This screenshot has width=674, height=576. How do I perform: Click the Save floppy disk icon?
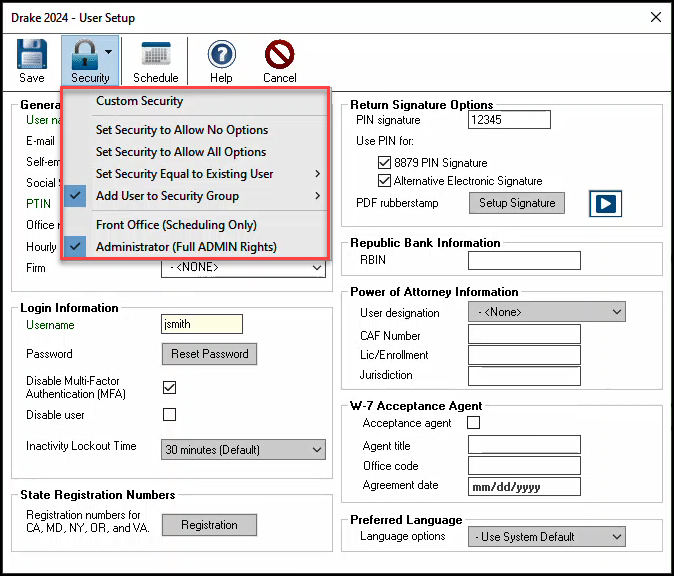(32, 54)
